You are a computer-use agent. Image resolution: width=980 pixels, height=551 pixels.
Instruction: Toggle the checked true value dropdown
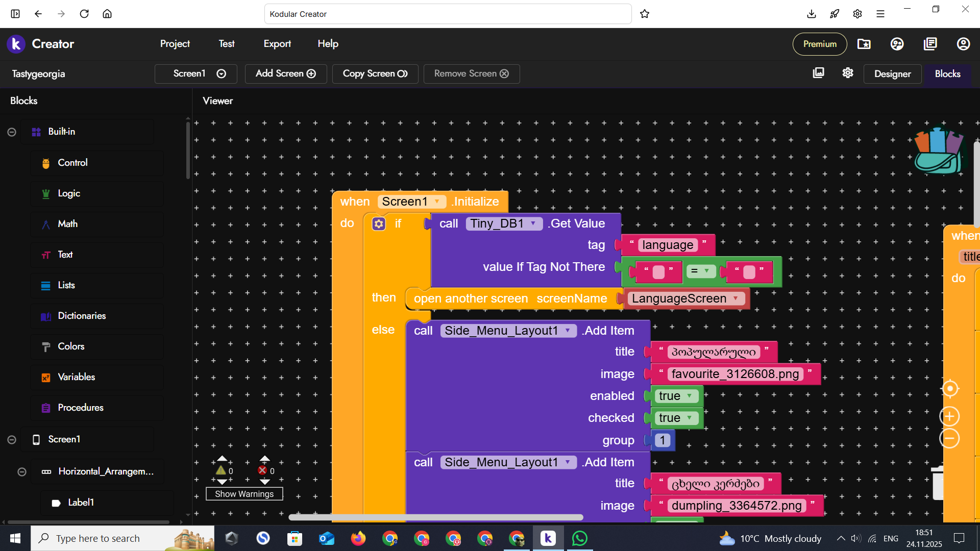coord(690,418)
